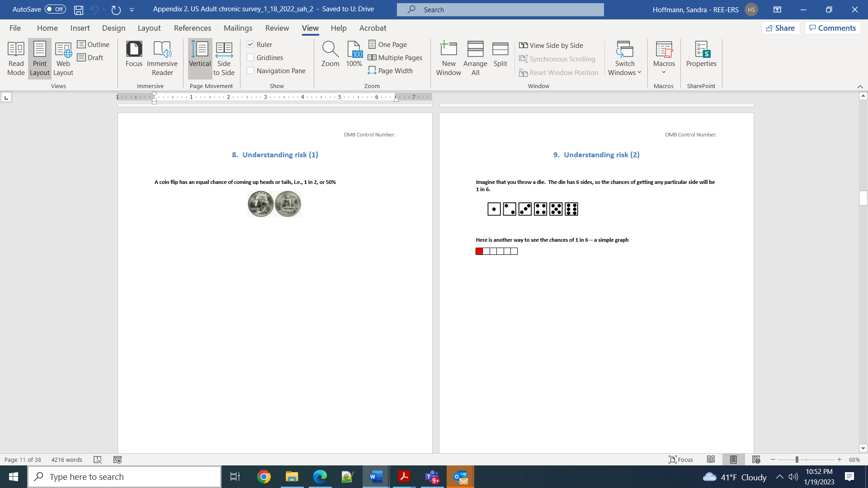Switch to the Review tab

(x=277, y=28)
